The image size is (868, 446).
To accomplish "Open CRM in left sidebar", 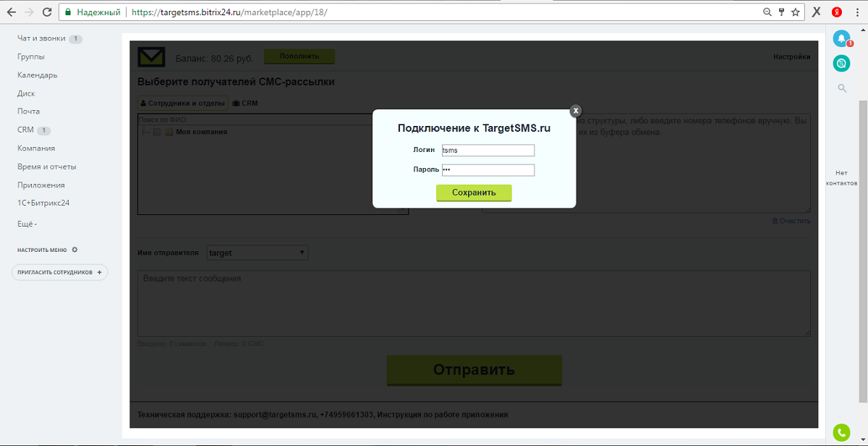I will [26, 130].
